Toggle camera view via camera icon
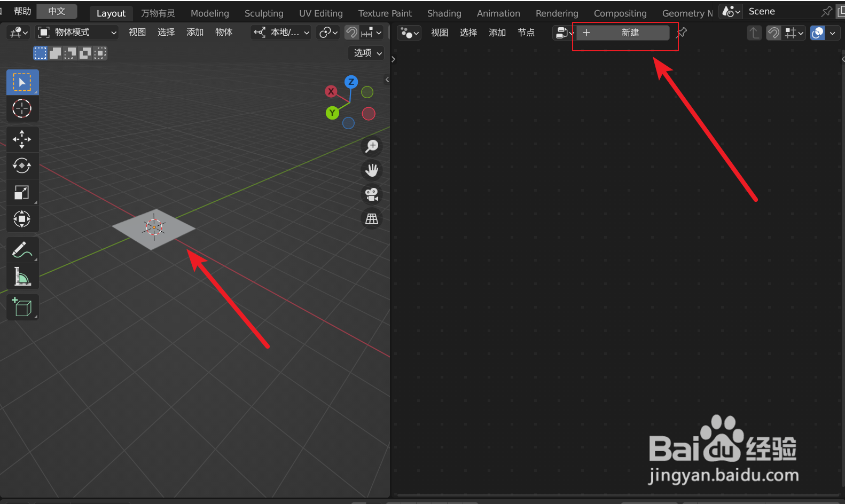Screen dimensions: 845x504 click(x=372, y=194)
